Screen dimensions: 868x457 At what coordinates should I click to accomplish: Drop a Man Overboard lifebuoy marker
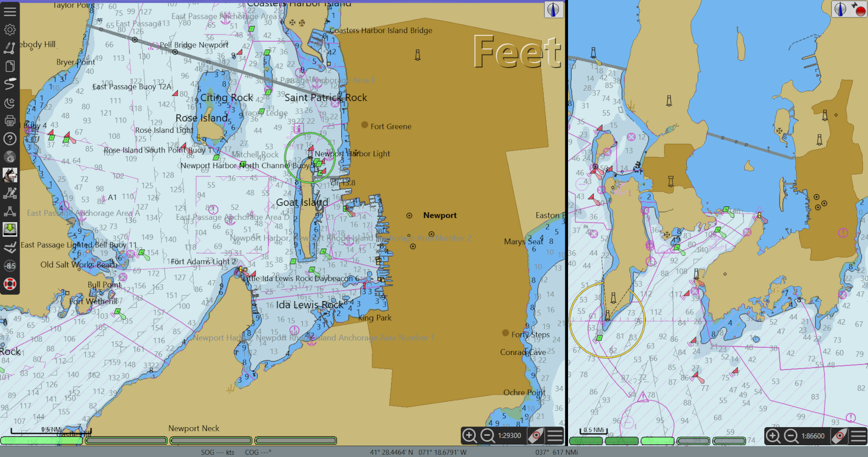coord(10,284)
